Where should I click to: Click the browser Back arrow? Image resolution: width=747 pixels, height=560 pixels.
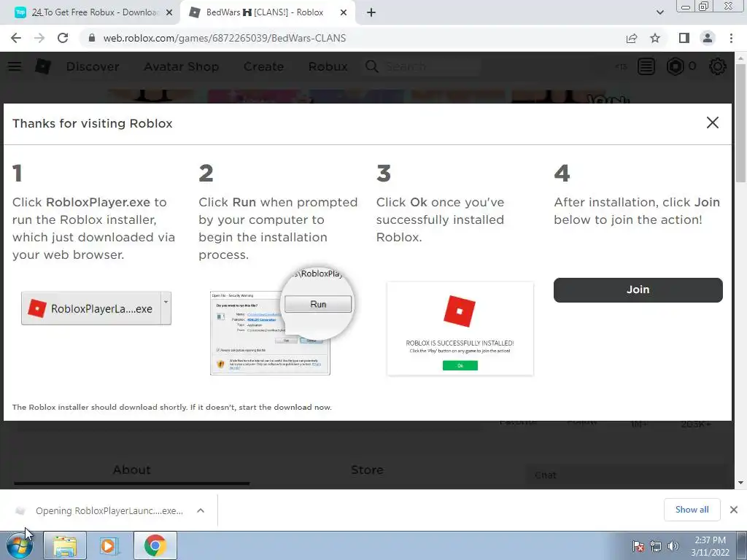tap(16, 38)
